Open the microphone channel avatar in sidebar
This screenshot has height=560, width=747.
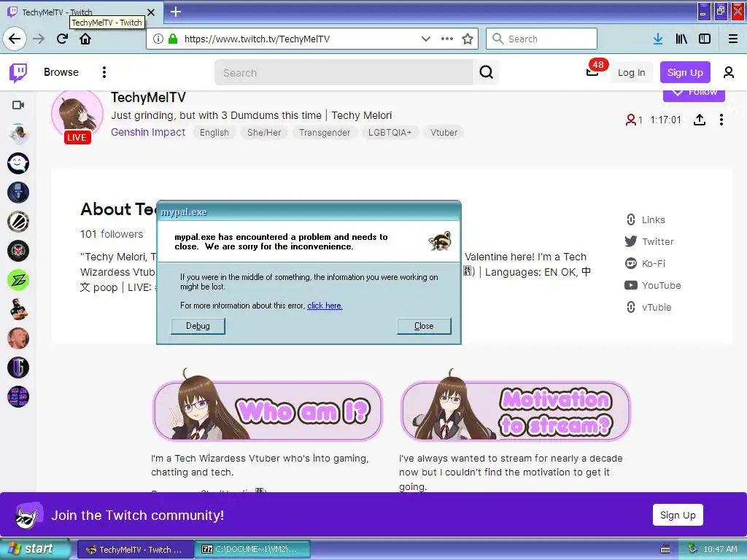tap(18, 192)
